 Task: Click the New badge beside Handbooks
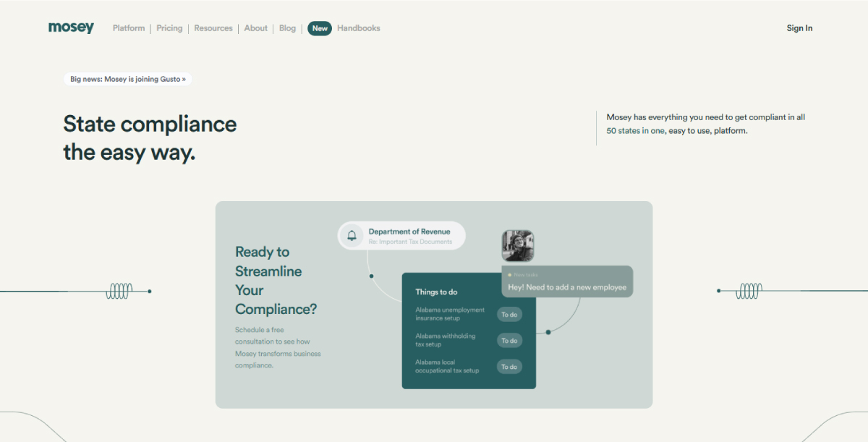[x=320, y=28]
